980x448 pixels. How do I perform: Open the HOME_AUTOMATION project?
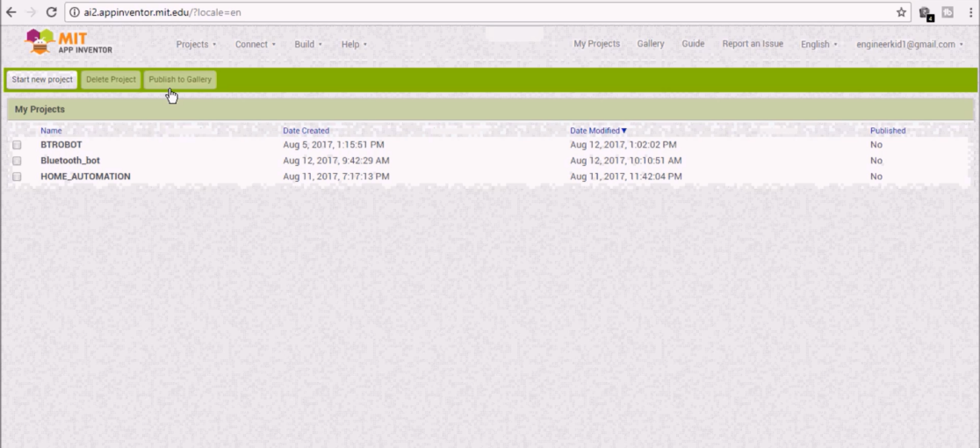86,177
